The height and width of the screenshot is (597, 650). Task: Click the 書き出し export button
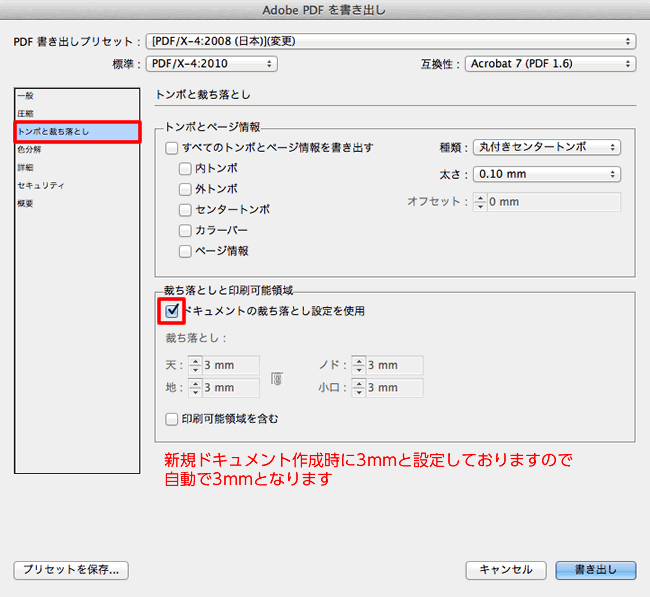[x=596, y=570]
